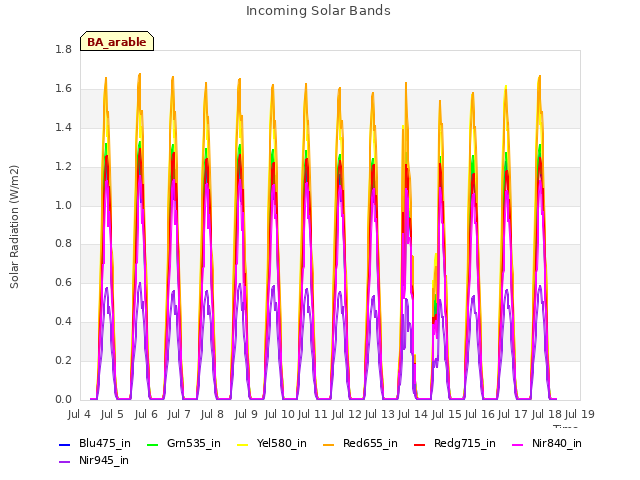
Task: Click the Jul 10 x-axis tick label
Action: click(x=280, y=414)
